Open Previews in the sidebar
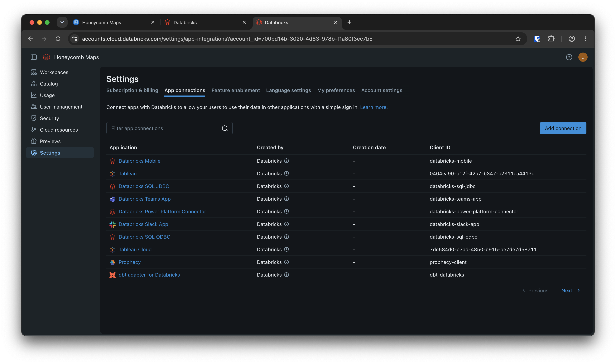This screenshot has width=616, height=364. tap(60, 141)
